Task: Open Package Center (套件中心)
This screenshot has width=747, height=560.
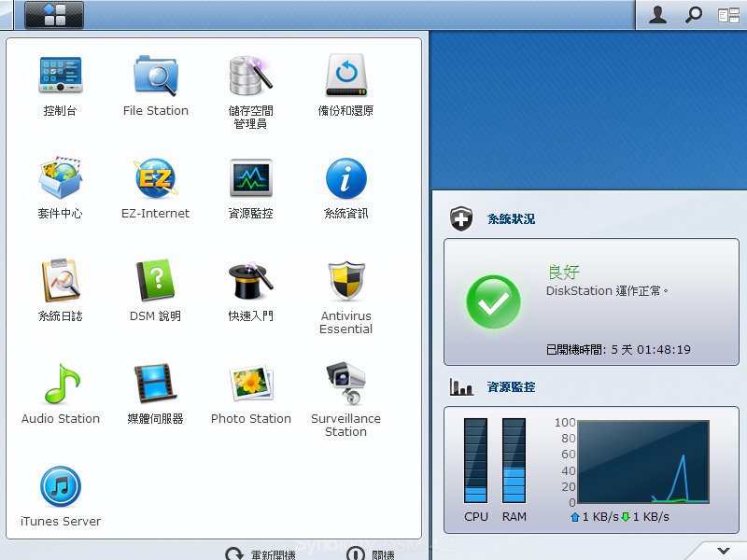Action: (x=61, y=177)
